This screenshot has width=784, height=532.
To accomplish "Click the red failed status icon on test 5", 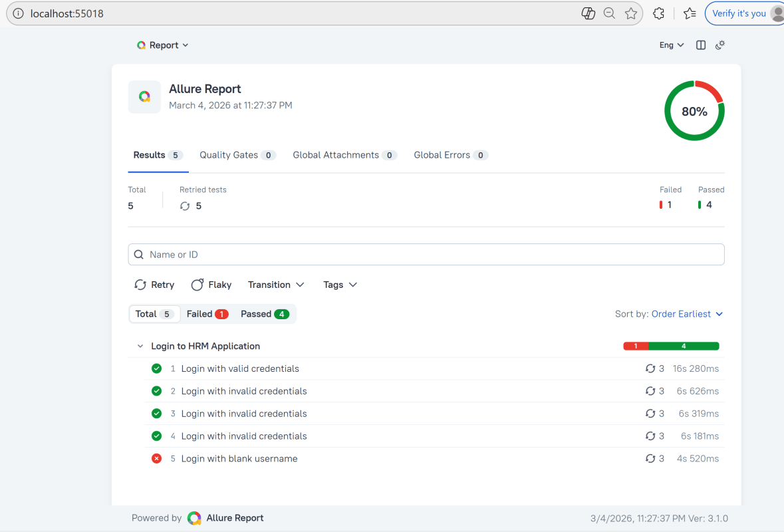I will click(157, 459).
